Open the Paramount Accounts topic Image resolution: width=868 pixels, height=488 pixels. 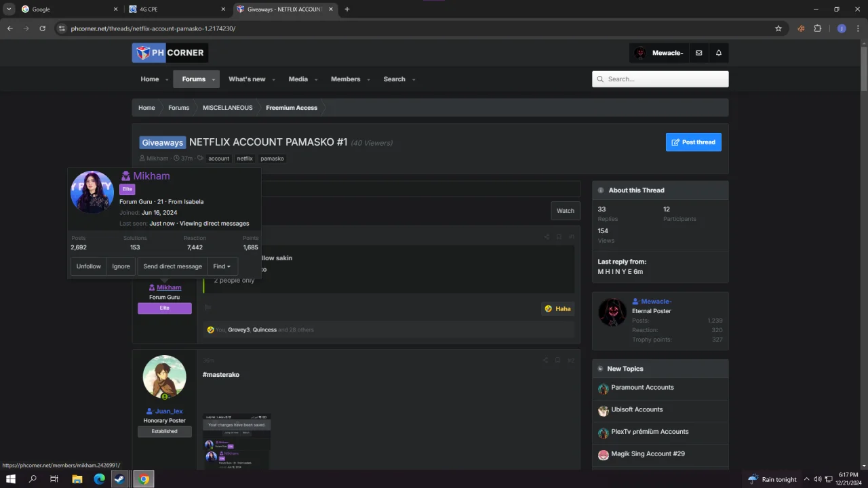coord(642,388)
